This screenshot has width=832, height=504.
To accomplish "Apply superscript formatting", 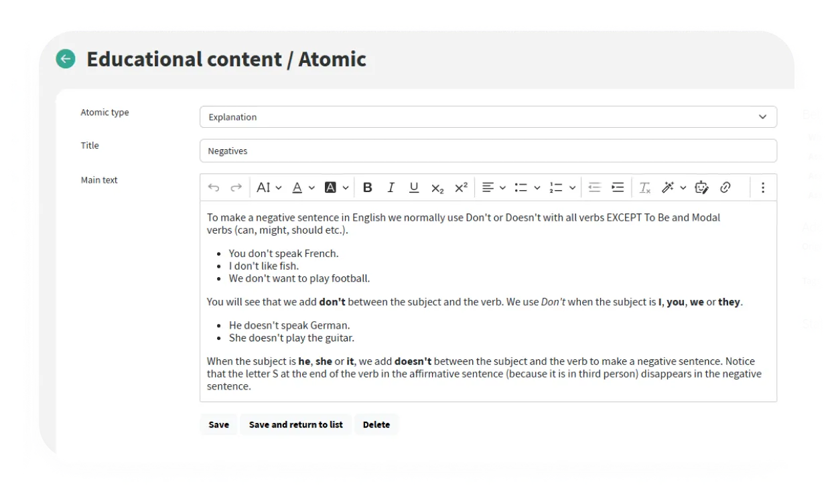I will click(x=461, y=187).
